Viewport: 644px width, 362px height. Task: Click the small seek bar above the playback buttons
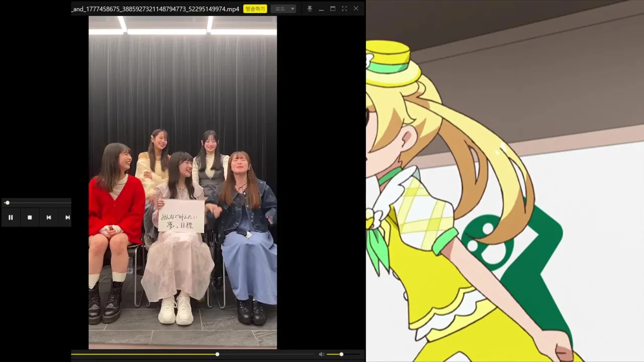pos(37,203)
